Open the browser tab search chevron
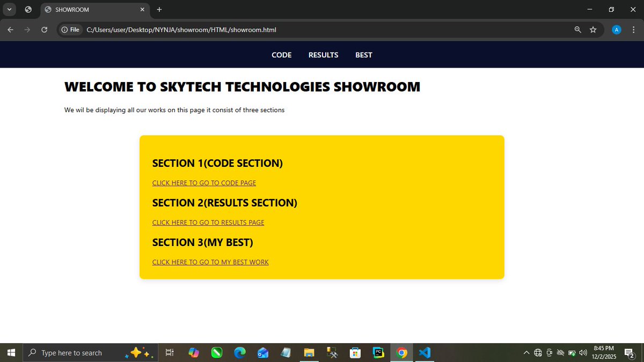This screenshot has height=362, width=644. click(x=9, y=9)
